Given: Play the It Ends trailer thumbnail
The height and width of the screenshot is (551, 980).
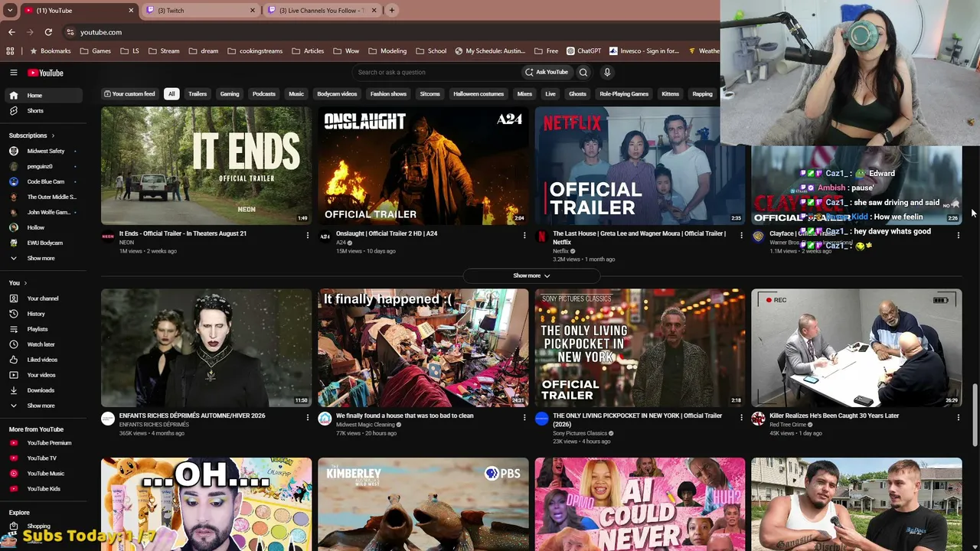Looking at the screenshot, I should (x=206, y=165).
